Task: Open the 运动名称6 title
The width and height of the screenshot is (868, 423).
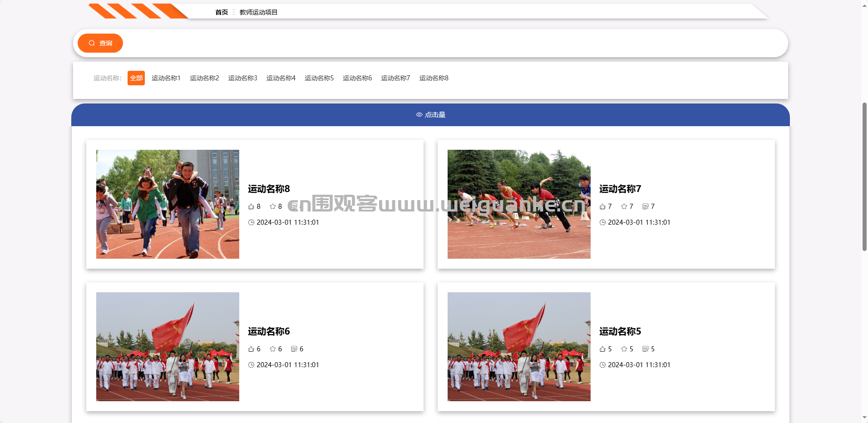Action: point(269,331)
